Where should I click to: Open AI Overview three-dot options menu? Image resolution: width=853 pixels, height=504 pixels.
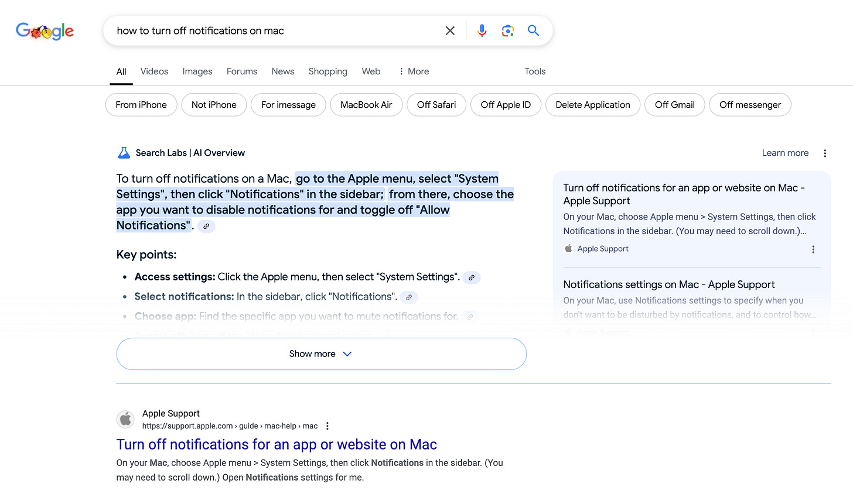coord(825,153)
